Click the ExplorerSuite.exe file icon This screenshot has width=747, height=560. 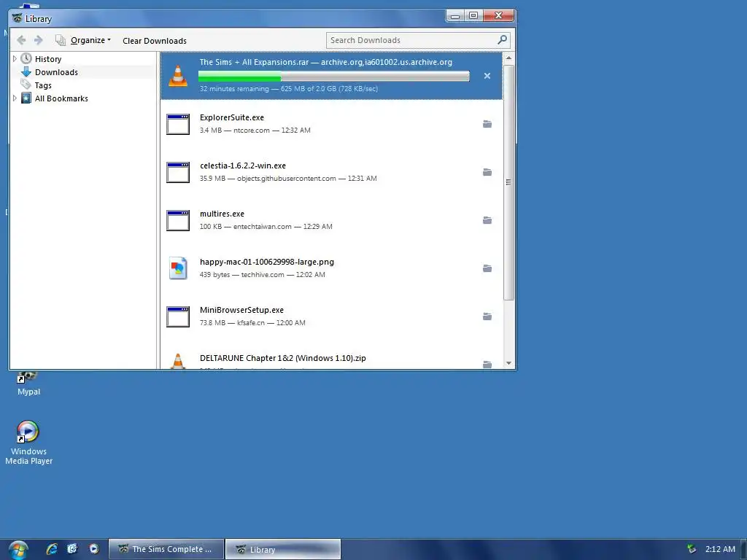(x=178, y=124)
